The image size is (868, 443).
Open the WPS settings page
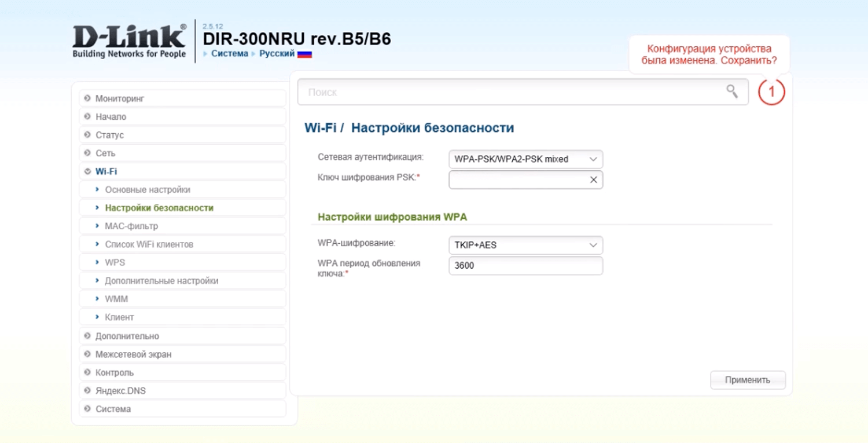click(x=115, y=263)
